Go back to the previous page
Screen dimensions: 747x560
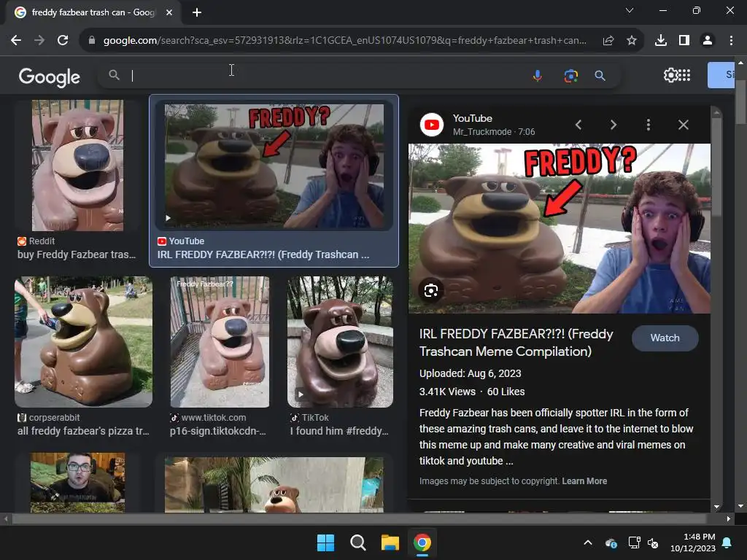click(x=16, y=41)
